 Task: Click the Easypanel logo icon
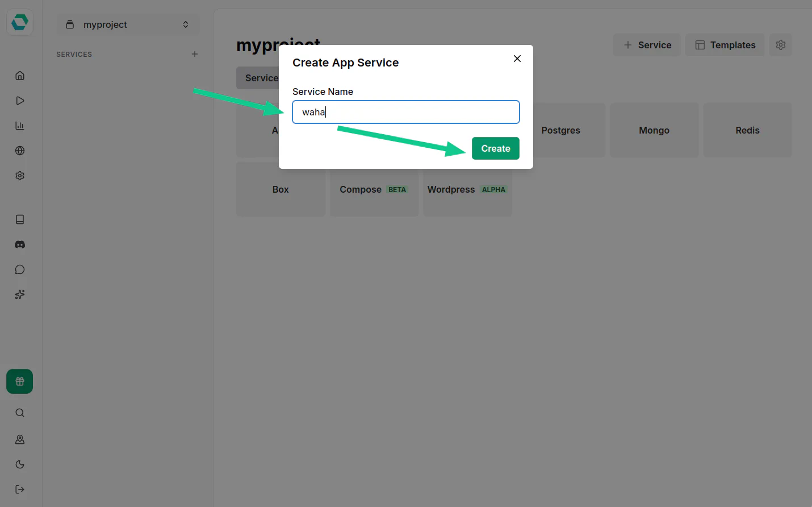20,23
